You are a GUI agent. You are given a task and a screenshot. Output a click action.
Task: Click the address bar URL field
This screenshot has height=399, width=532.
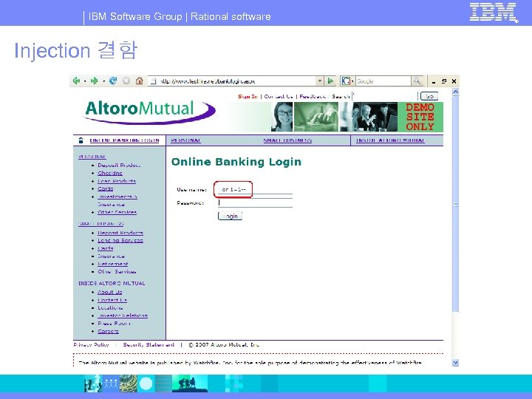coord(236,81)
